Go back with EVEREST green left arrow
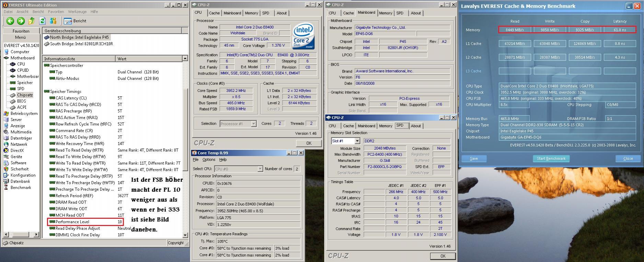Image resolution: width=644 pixels, height=262 pixels. (x=10, y=21)
